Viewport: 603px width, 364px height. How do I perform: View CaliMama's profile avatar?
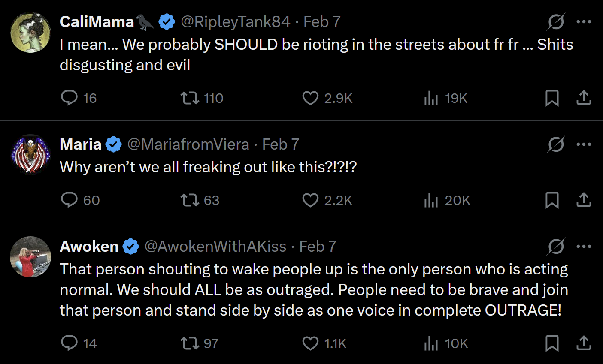tap(30, 32)
